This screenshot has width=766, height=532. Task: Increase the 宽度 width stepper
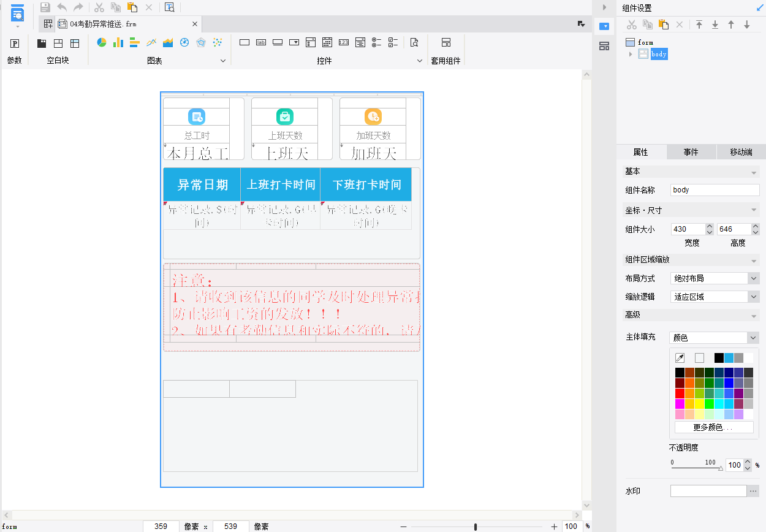[710, 226]
